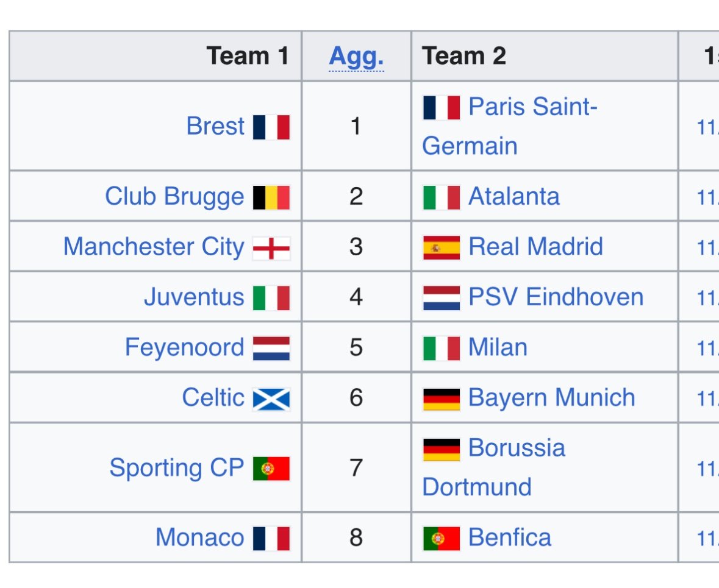The height and width of the screenshot is (588, 719).
Task: Open the Agg. column header link
Action: 356,57
